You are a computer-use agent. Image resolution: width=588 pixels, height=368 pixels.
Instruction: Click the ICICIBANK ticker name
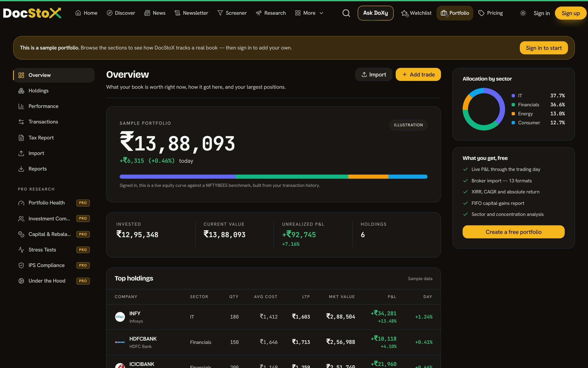[x=142, y=364]
